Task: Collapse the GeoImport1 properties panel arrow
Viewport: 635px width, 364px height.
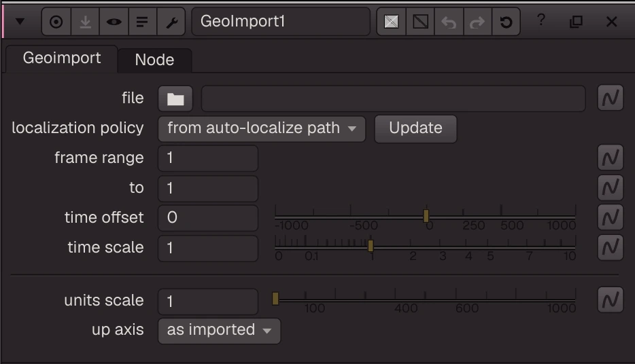Action: 20,22
